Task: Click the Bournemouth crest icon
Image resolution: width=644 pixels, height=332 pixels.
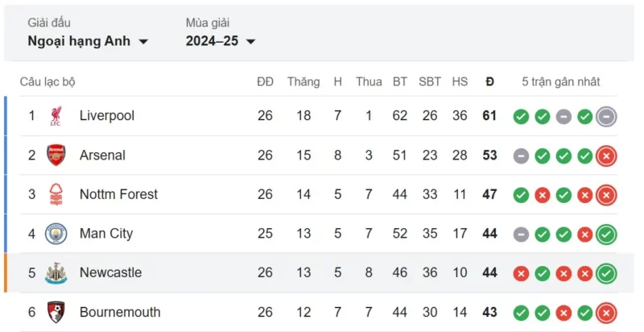Action: [56, 312]
